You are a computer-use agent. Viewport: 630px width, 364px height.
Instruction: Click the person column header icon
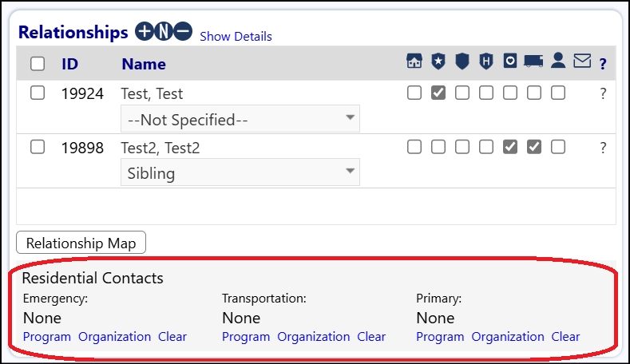558,61
